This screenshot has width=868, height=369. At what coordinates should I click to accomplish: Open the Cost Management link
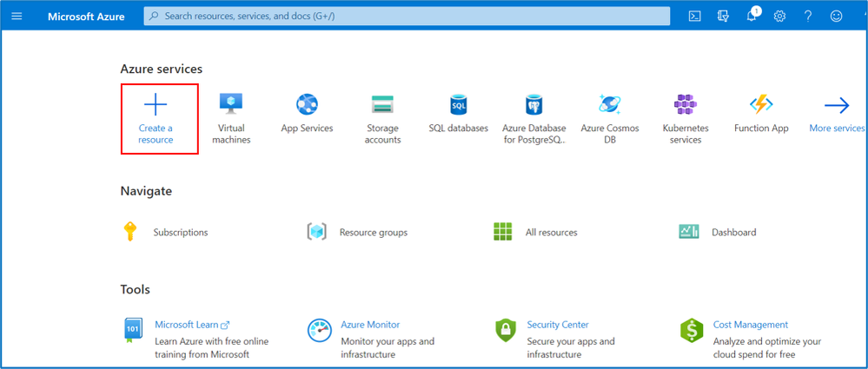[751, 325]
